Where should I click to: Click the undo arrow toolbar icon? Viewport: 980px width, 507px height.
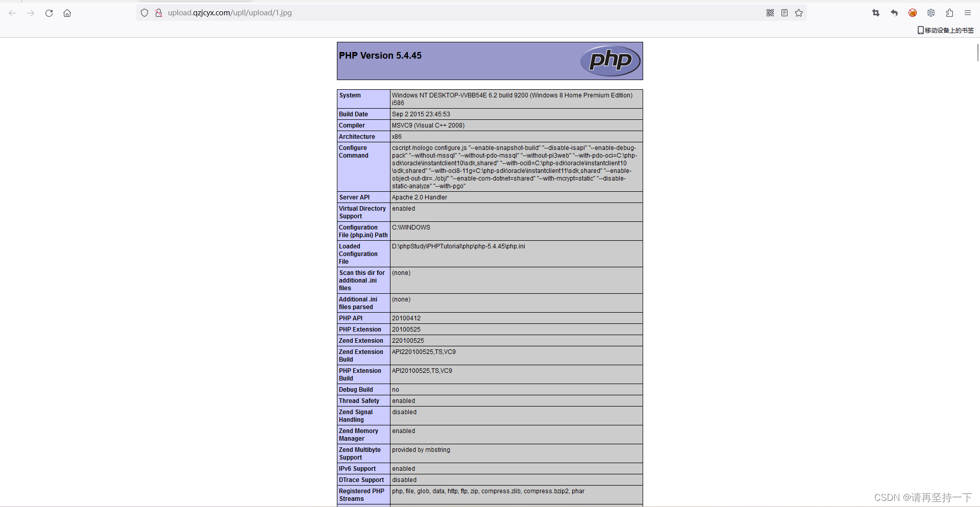894,13
